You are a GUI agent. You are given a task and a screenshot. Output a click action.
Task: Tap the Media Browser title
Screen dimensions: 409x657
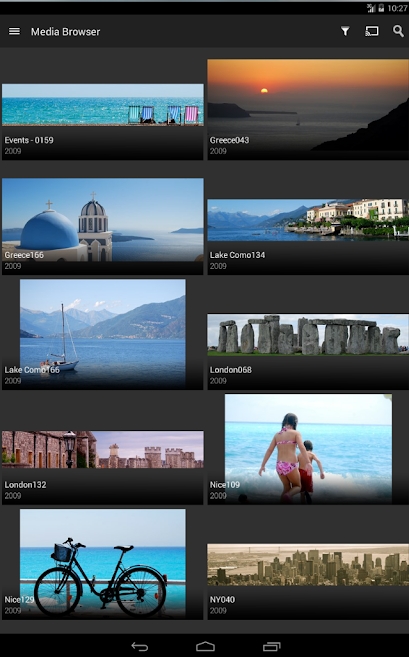tap(65, 32)
